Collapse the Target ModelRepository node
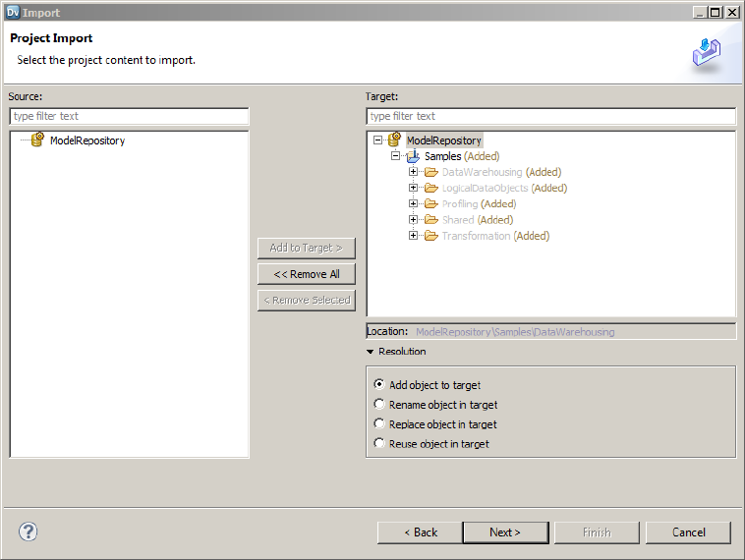 pos(377,140)
